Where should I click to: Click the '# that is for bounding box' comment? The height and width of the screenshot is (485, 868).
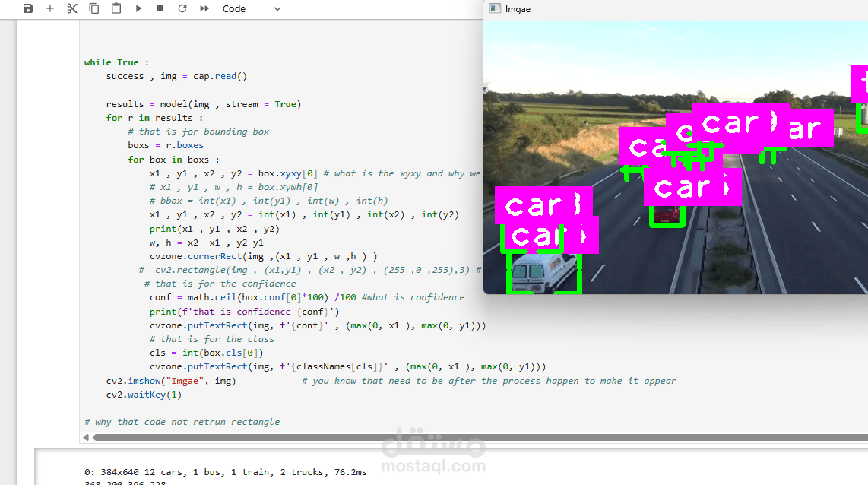[x=198, y=132]
